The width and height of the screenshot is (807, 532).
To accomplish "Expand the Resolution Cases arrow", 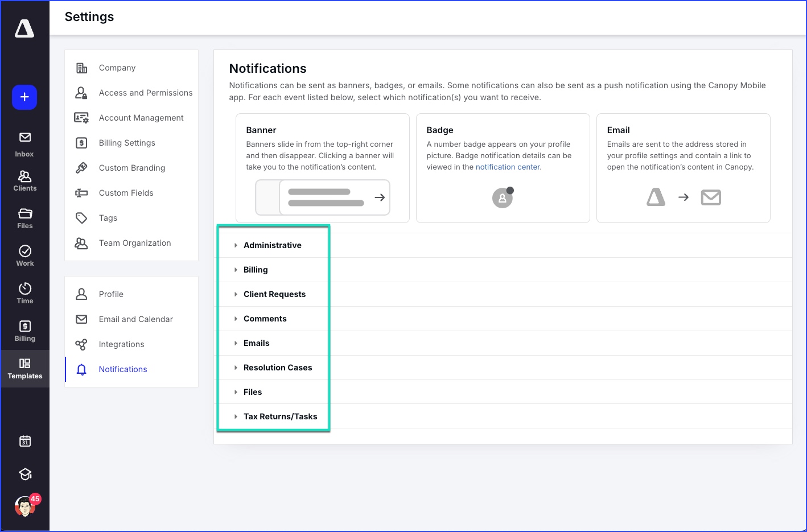I will (x=236, y=368).
